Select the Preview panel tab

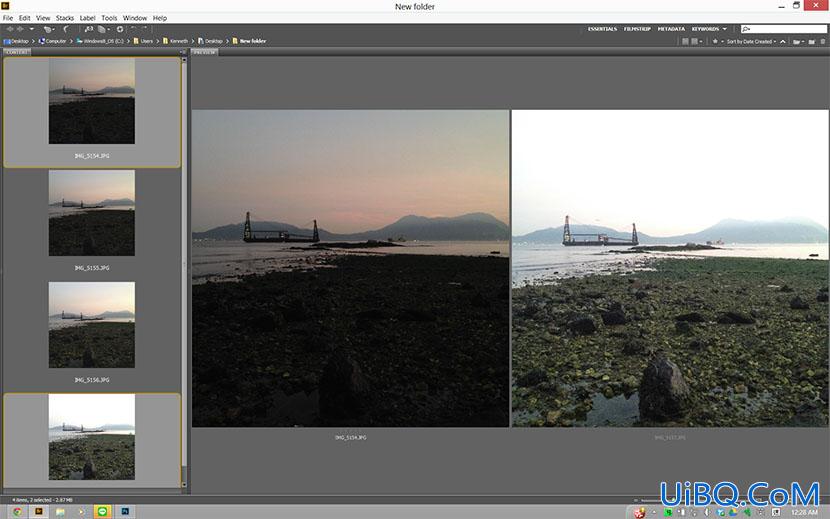204,52
